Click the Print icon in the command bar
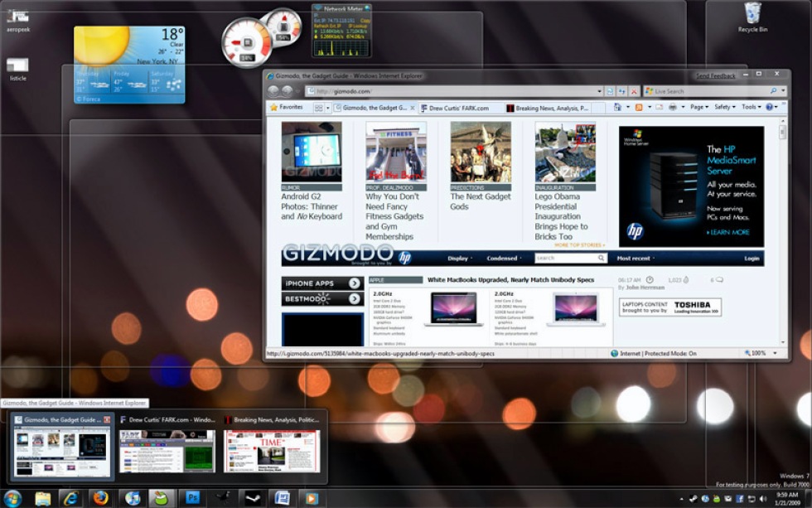The width and height of the screenshot is (812, 508). (x=672, y=107)
